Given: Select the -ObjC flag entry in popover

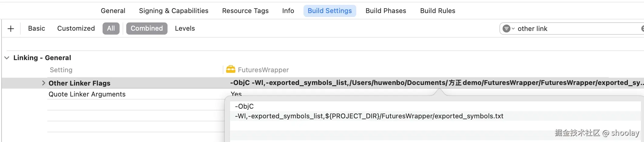Looking at the screenshot, I should 244,106.
